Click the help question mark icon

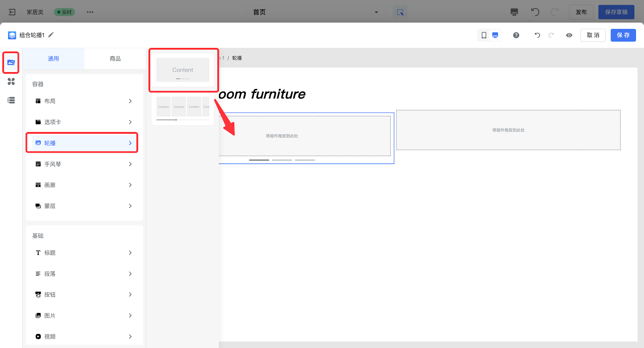(x=516, y=35)
